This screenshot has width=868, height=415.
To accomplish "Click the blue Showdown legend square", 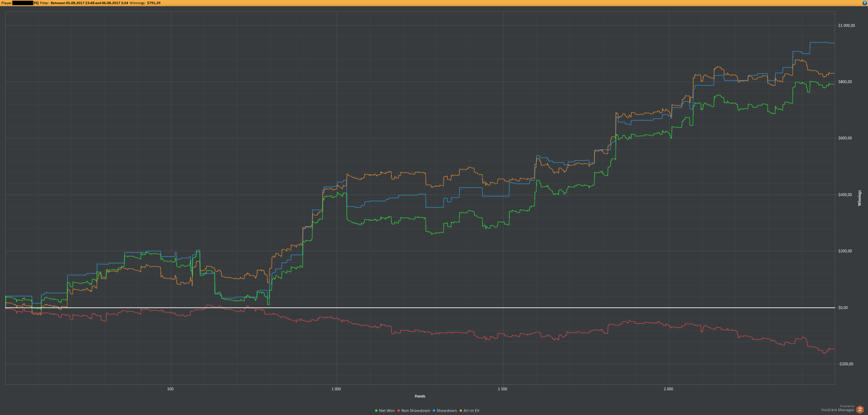I will point(434,411).
